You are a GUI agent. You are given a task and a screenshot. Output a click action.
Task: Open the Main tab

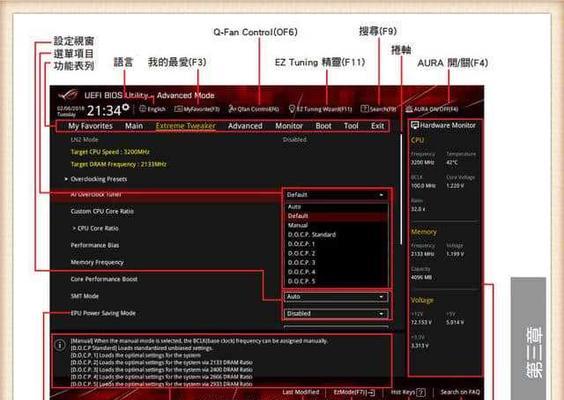134,126
